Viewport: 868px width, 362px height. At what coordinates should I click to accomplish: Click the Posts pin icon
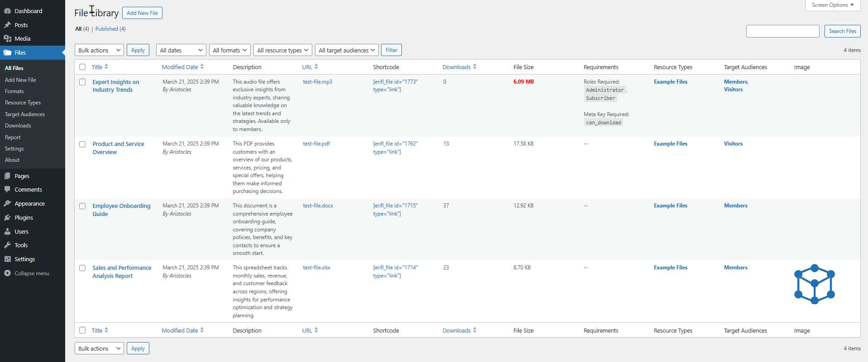point(7,25)
